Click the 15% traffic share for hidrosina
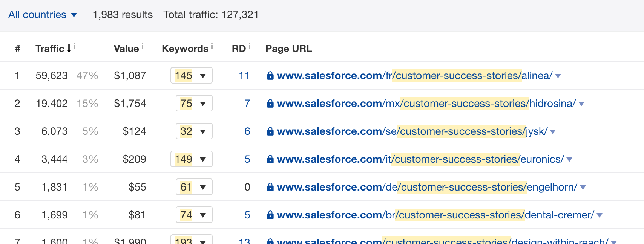644x244 pixels. (87, 104)
